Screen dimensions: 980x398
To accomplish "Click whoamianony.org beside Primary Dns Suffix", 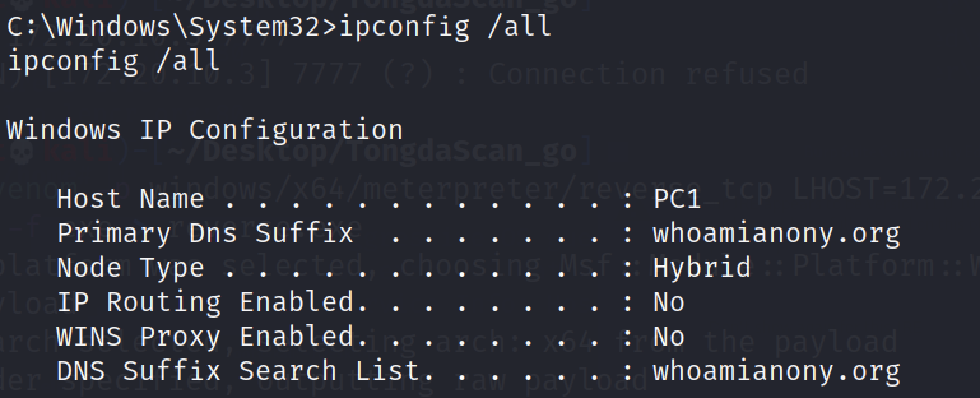I will coord(776,233).
